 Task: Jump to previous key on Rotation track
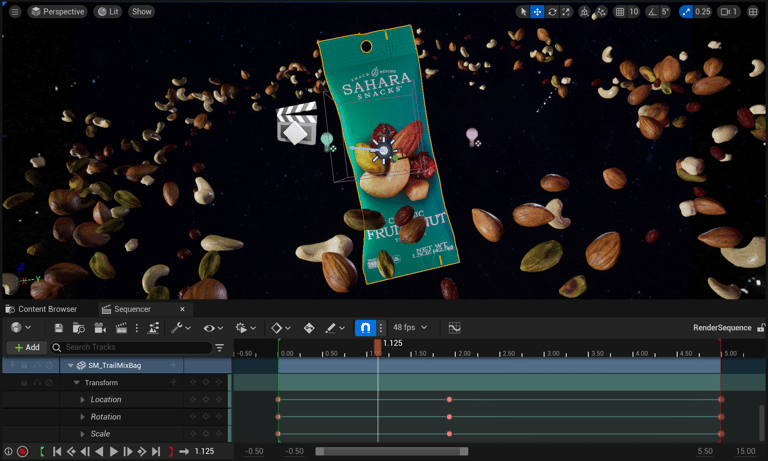coord(193,417)
